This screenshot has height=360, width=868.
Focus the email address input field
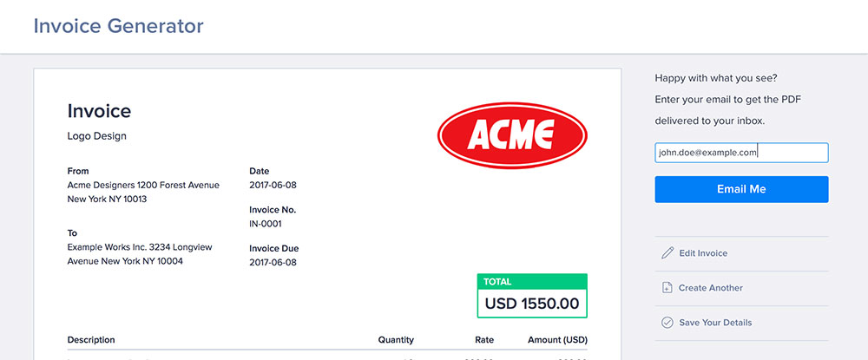point(741,153)
